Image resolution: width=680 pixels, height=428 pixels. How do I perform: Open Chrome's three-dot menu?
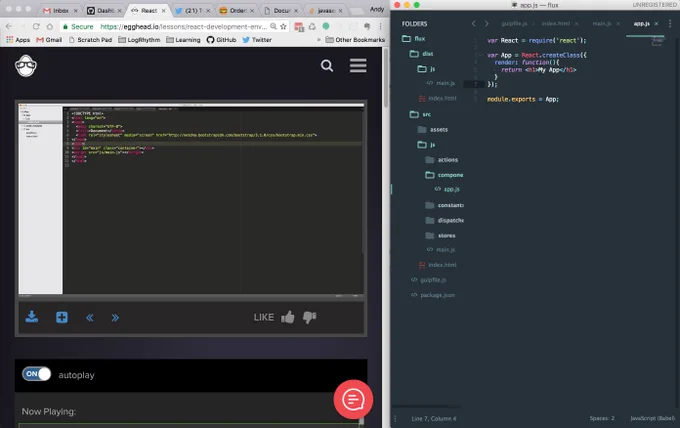(x=380, y=26)
